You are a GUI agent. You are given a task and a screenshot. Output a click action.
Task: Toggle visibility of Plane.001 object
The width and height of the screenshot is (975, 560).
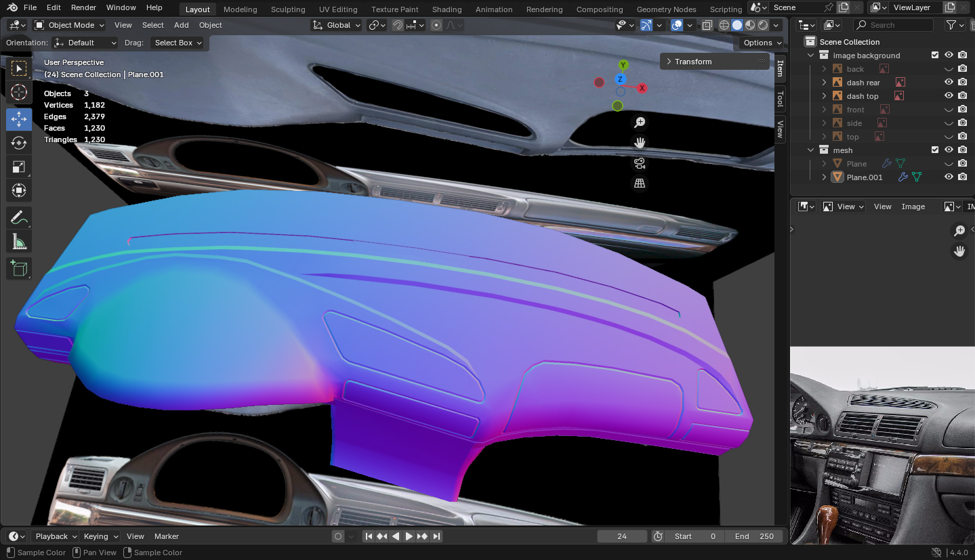pyautogui.click(x=949, y=177)
